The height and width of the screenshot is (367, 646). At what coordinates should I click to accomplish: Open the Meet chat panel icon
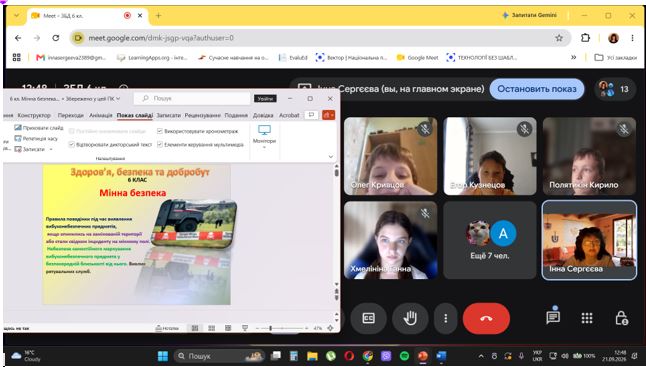point(552,316)
